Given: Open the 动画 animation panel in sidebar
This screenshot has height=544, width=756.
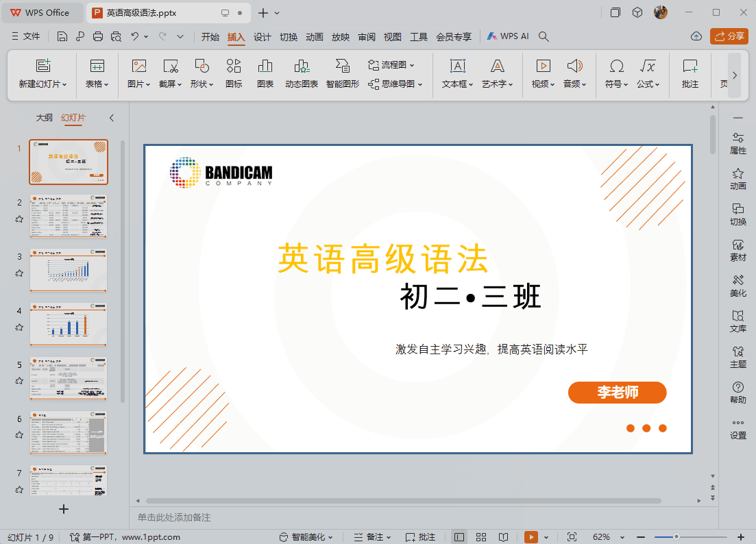Looking at the screenshot, I should point(738,180).
